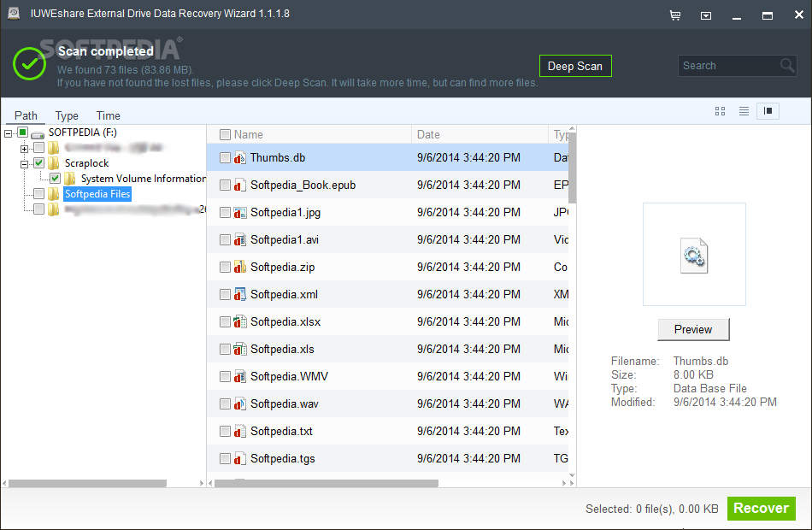The image size is (812, 530).
Task: Select the Softpedia.tgs file name
Action: [x=283, y=458]
